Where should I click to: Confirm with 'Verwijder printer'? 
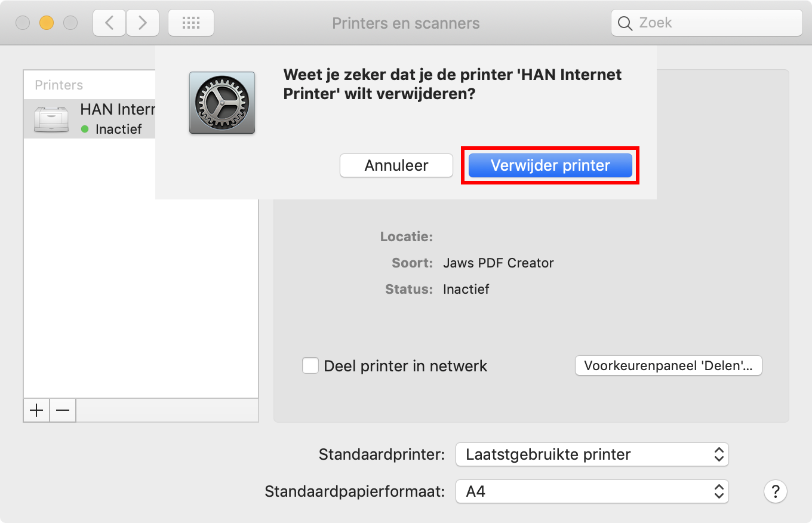pos(549,165)
